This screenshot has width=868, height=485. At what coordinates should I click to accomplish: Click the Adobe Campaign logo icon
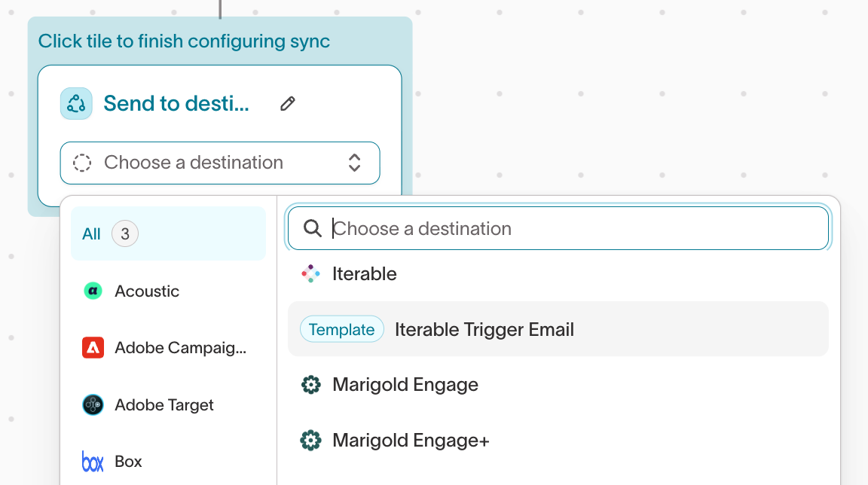click(93, 348)
